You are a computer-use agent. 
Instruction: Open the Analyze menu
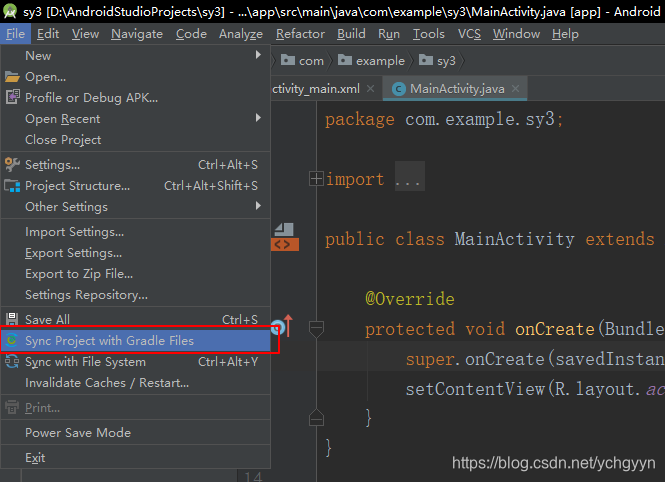point(241,33)
